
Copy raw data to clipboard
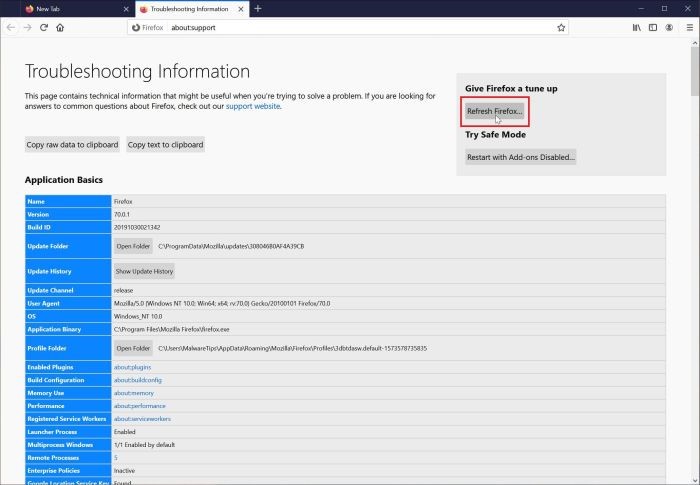click(72, 145)
